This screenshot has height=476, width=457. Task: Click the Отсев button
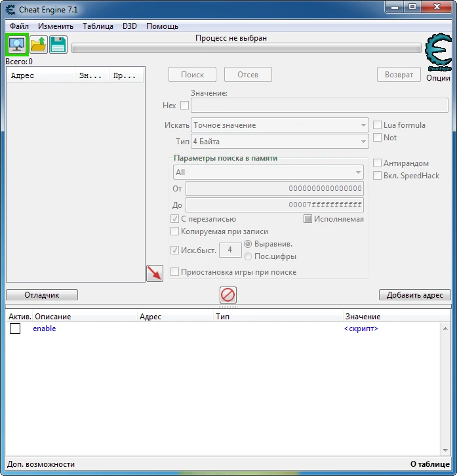pos(248,75)
